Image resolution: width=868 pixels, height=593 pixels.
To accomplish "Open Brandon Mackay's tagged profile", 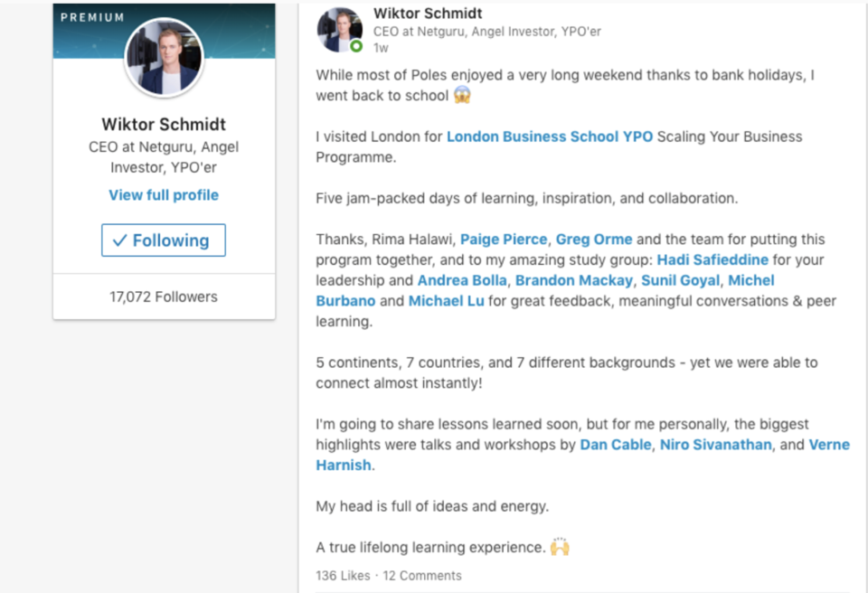I will [574, 280].
